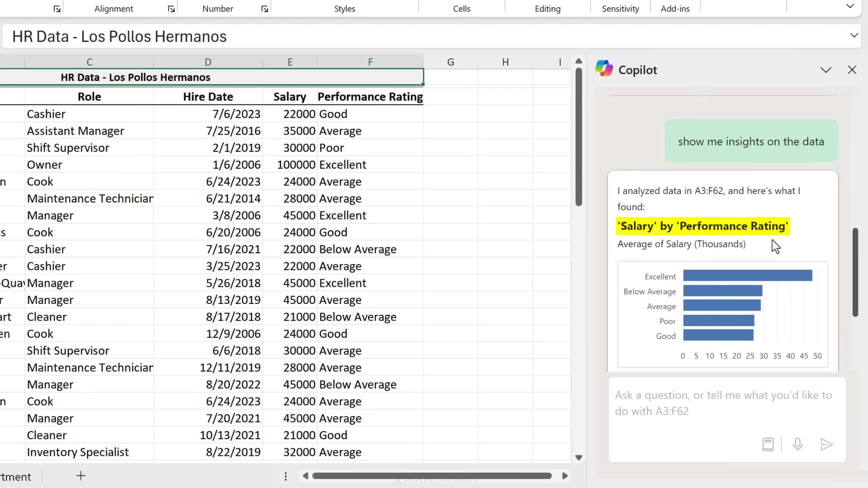This screenshot has height=488, width=868.
Task: Activate the microphone dictation icon
Action: pos(798,444)
